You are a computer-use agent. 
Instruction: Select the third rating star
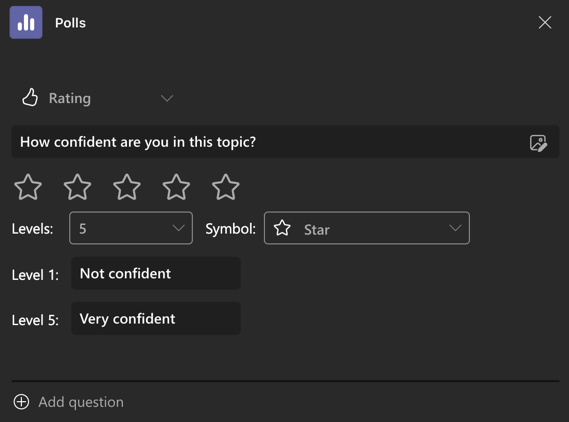[x=127, y=187]
